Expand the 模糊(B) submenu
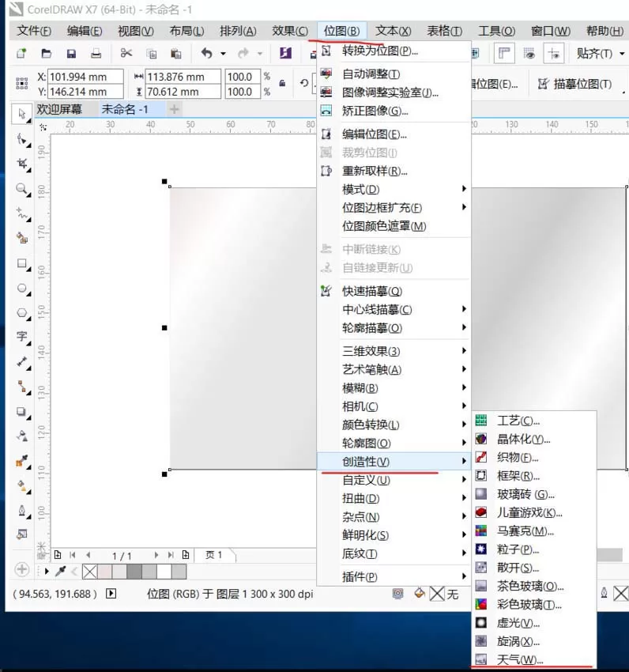Image resolution: width=629 pixels, height=672 pixels. (394, 388)
